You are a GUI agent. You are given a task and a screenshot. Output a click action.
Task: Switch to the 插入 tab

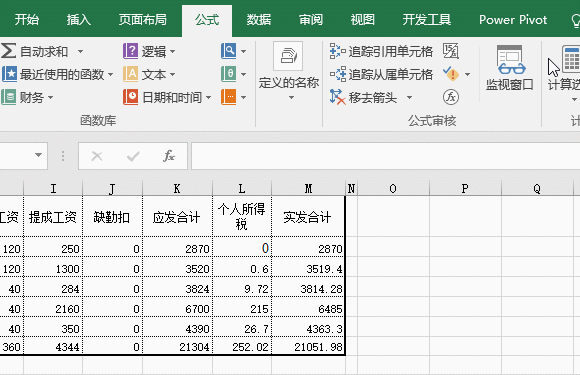click(78, 20)
